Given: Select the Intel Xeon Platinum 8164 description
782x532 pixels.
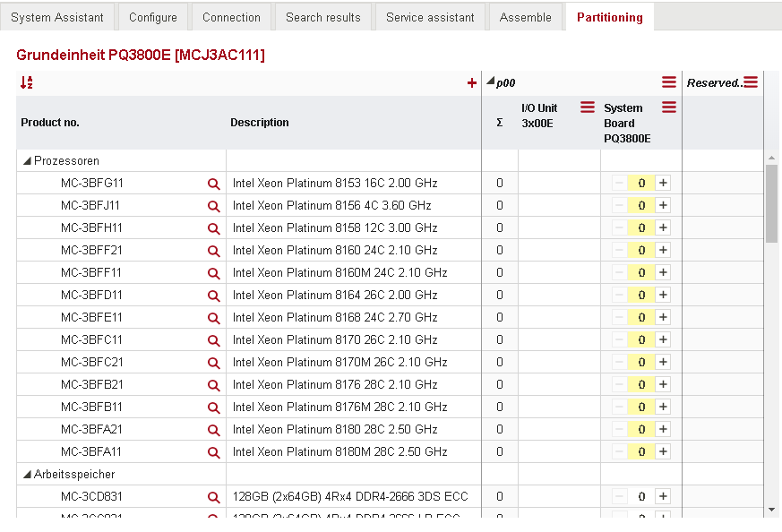Looking at the screenshot, I should 335,296.
